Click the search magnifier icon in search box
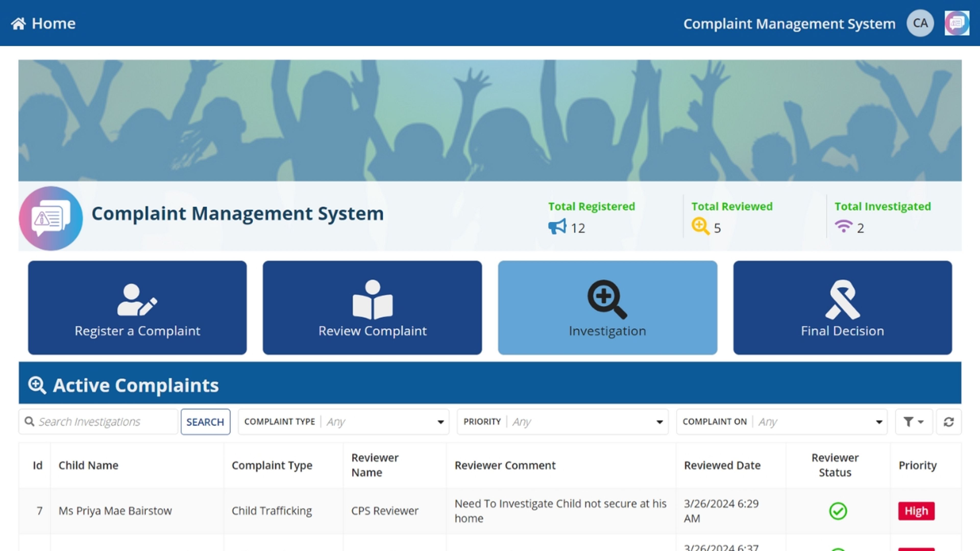This screenshot has height=551, width=980. [29, 421]
